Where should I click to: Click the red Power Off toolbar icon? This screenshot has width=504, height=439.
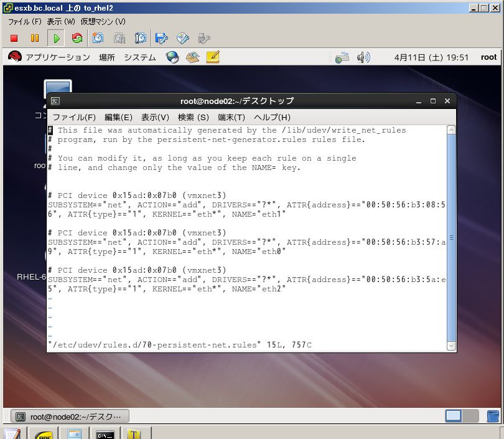coord(14,38)
